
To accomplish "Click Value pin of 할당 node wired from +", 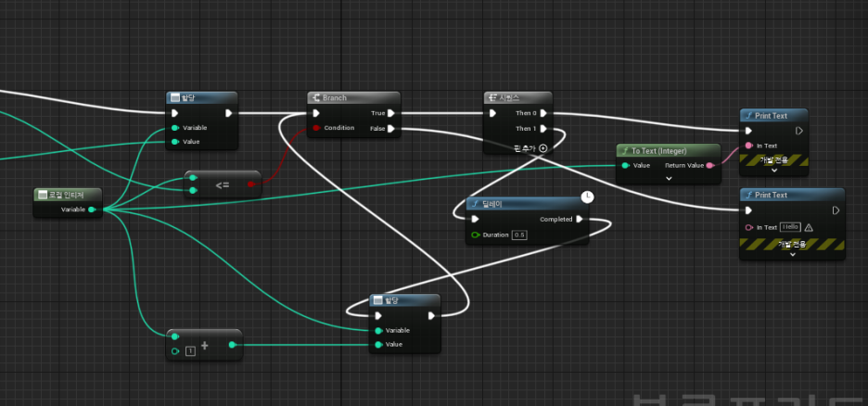I will tap(378, 345).
